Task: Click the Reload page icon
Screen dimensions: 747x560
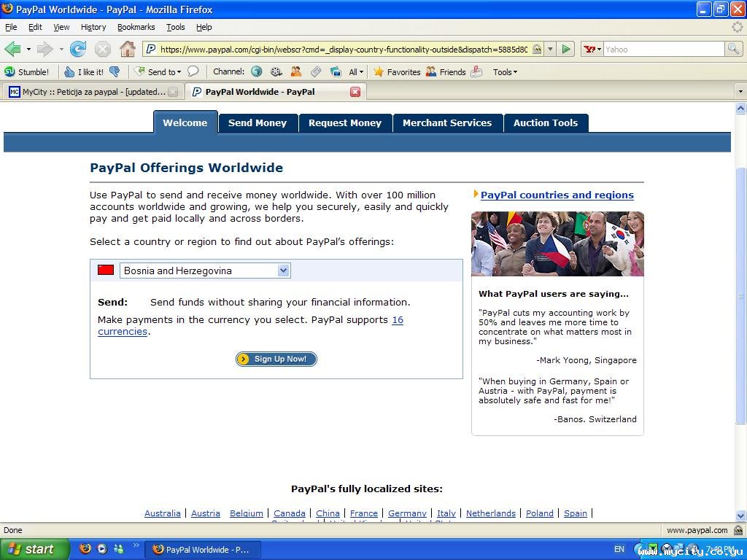Action: click(78, 50)
